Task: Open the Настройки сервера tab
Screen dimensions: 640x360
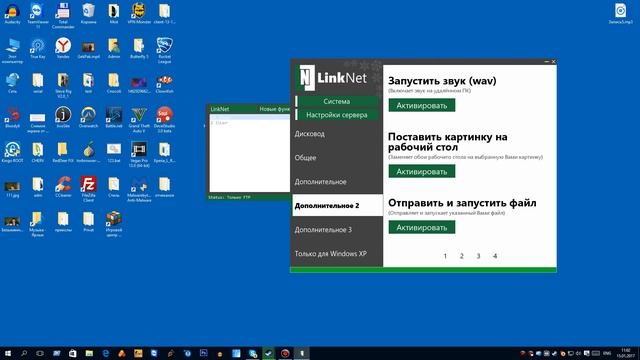Action: (337, 115)
